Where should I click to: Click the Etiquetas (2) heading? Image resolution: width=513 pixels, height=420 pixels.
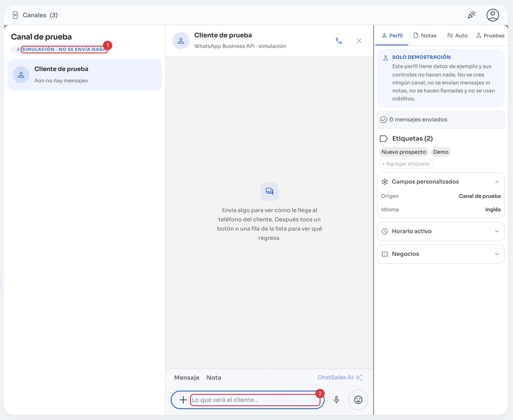(412, 138)
